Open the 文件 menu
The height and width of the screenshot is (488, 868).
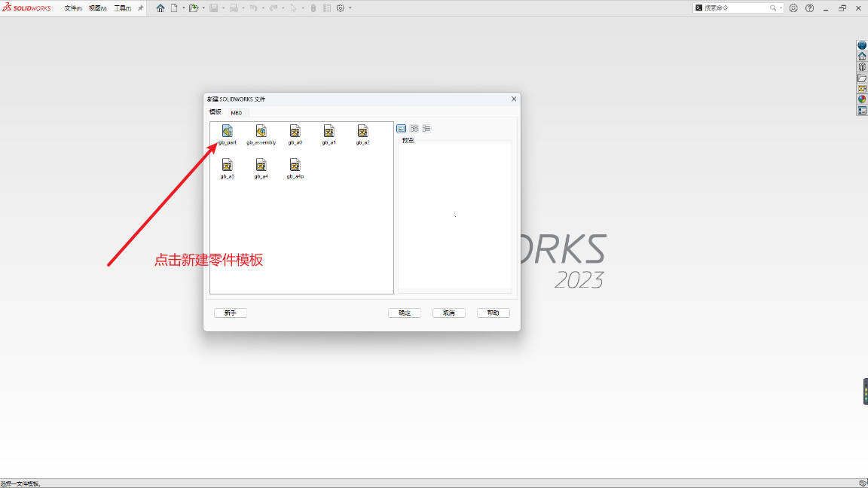(73, 8)
